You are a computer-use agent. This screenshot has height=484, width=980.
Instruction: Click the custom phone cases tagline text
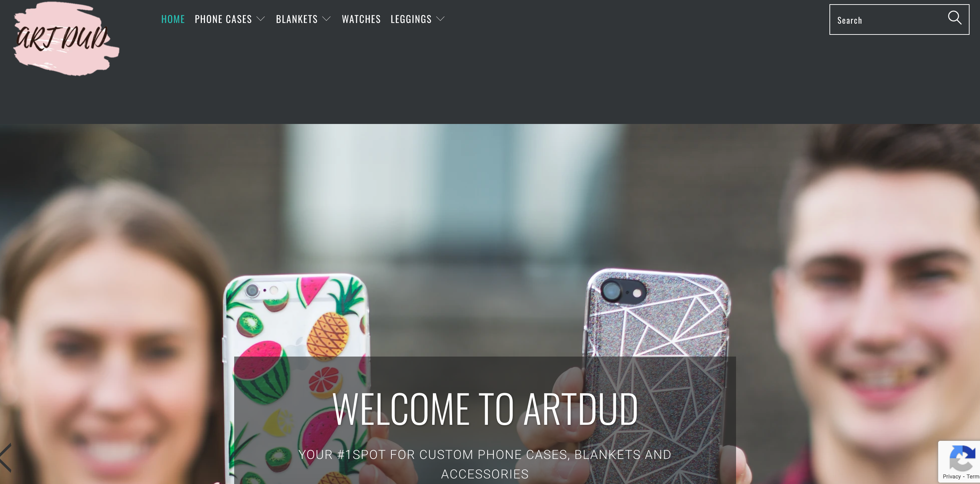(485, 464)
